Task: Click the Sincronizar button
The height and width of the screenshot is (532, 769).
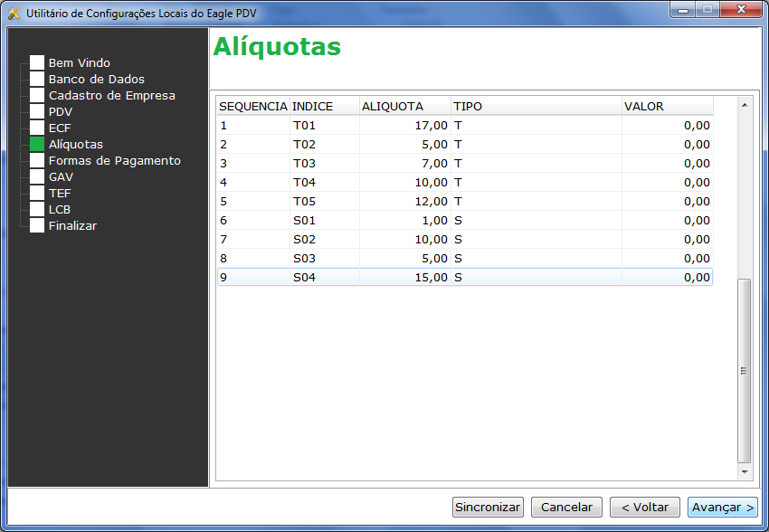Action: (488, 507)
